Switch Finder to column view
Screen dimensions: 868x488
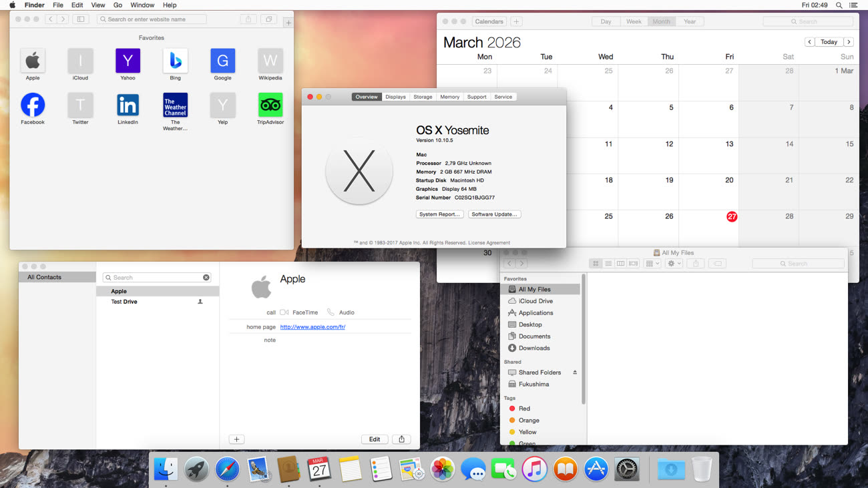[x=620, y=264]
